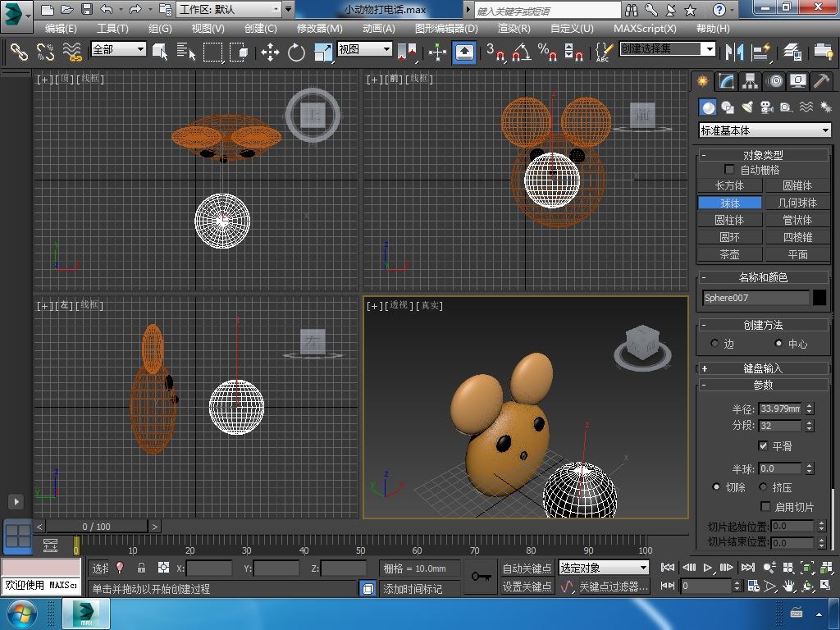Activate Bind to Space Warp tool

(x=72, y=52)
